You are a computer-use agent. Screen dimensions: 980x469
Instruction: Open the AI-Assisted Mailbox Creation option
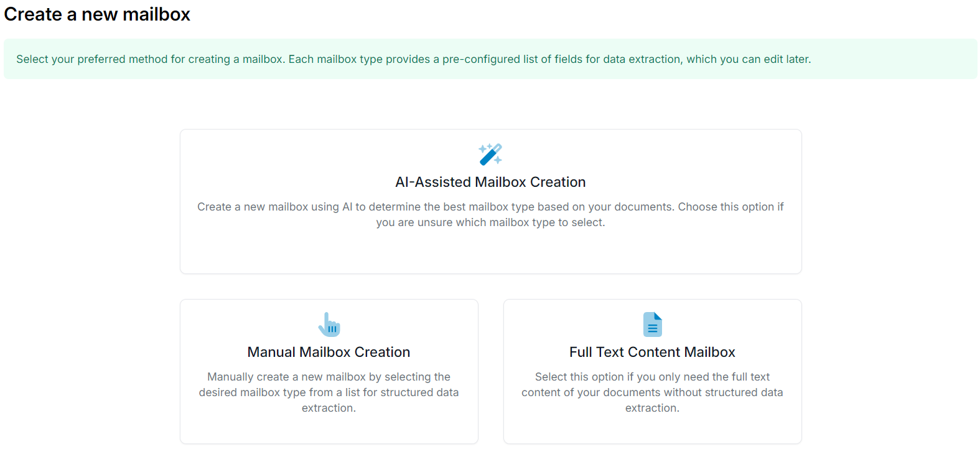point(491,201)
